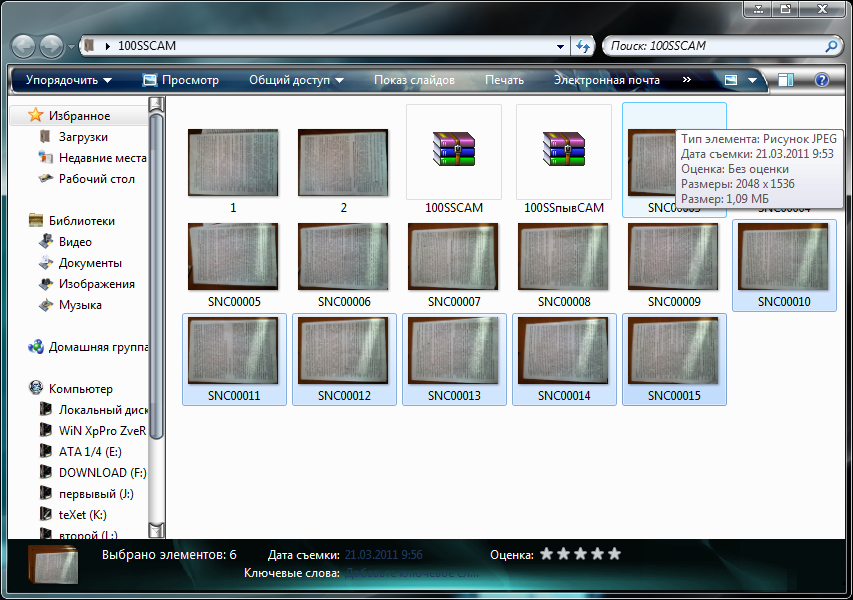Select Домашняя группа in the navigation pane
Viewport: 853px width, 600px height.
point(98,347)
